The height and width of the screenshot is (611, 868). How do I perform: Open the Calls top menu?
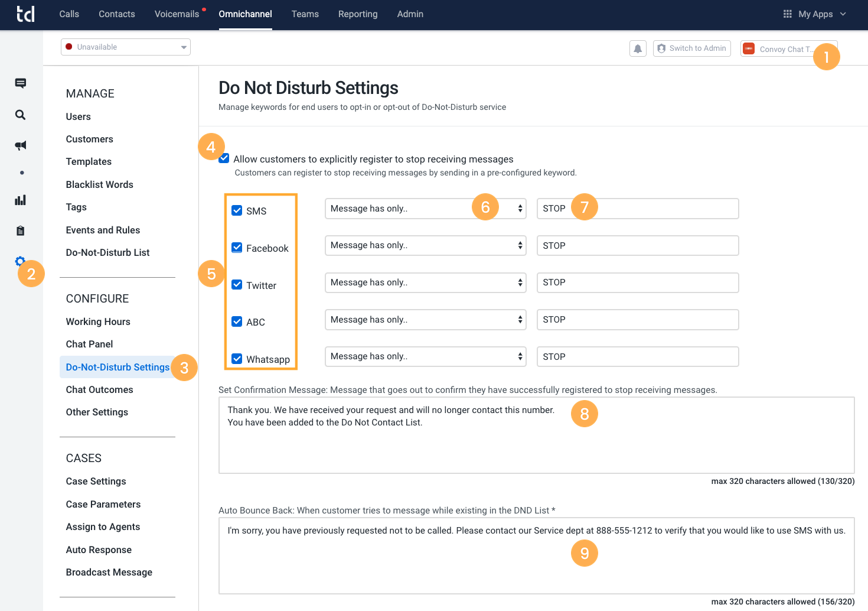[69, 14]
